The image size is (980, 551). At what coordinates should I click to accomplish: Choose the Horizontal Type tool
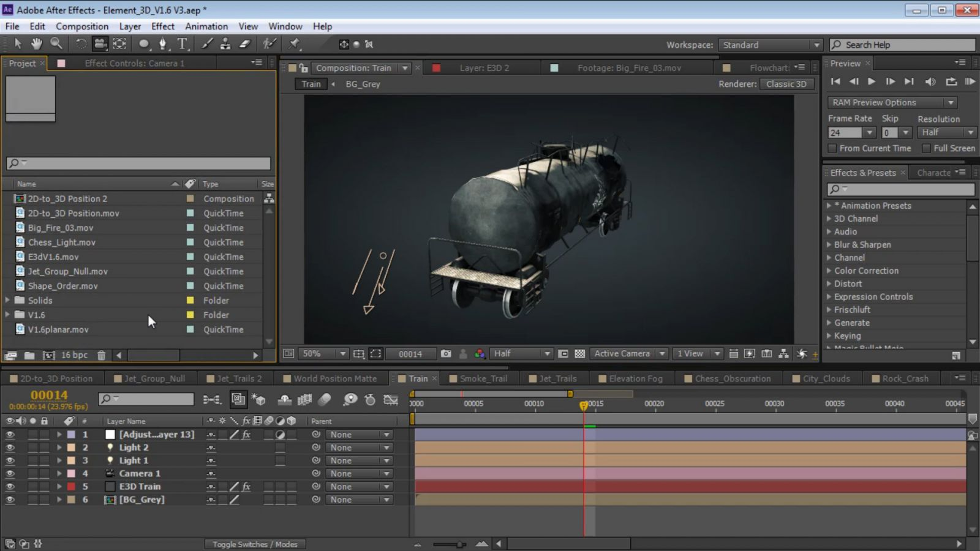tap(182, 43)
